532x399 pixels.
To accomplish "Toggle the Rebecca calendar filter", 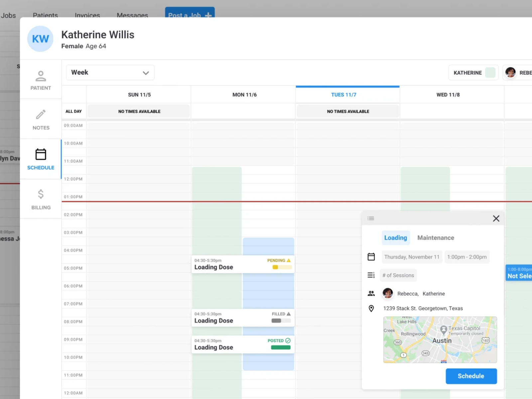I will pyautogui.click(x=517, y=72).
